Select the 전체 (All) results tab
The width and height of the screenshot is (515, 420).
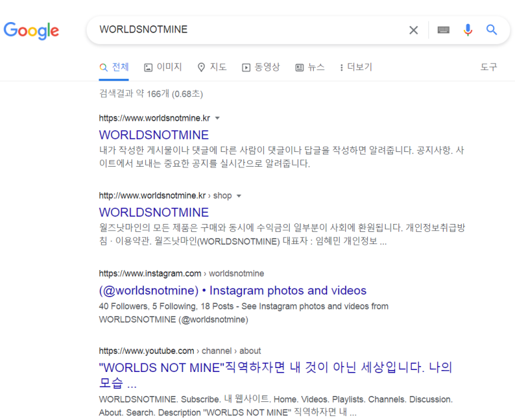pyautogui.click(x=114, y=67)
